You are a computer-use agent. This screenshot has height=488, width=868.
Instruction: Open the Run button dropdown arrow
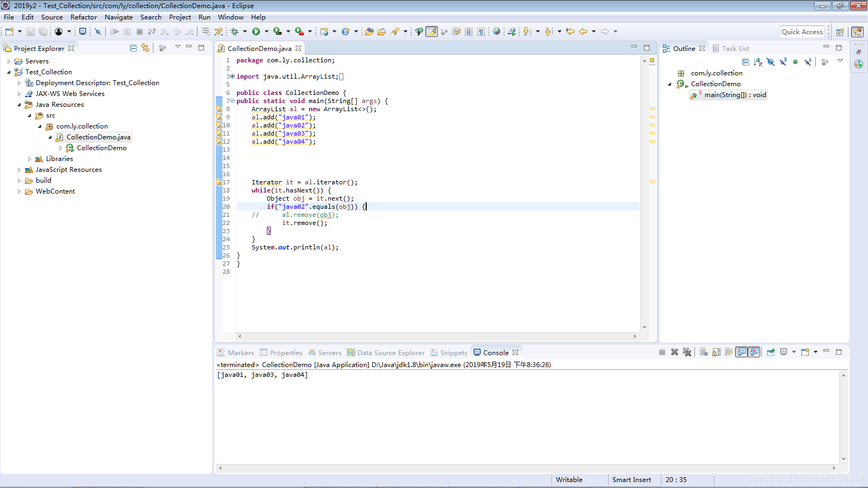click(266, 31)
